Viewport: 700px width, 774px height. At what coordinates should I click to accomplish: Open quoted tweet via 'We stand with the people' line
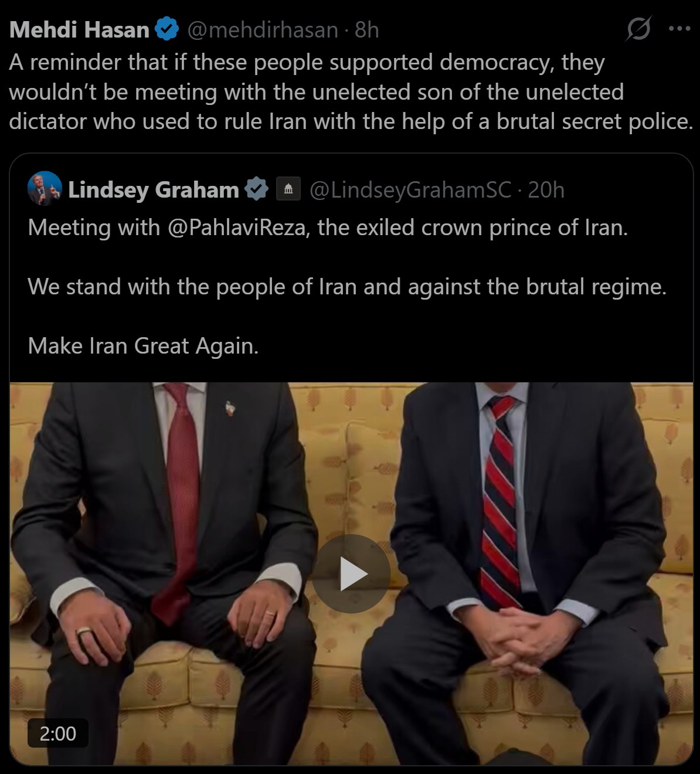pyautogui.click(x=347, y=287)
